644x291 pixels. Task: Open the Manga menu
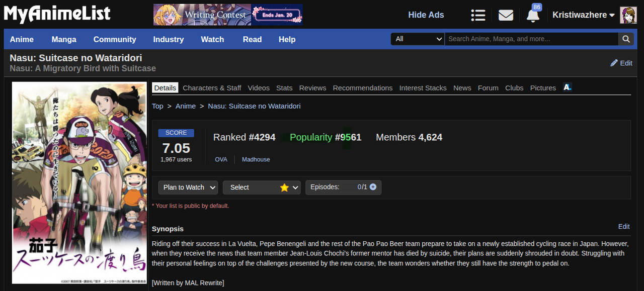pos(64,39)
